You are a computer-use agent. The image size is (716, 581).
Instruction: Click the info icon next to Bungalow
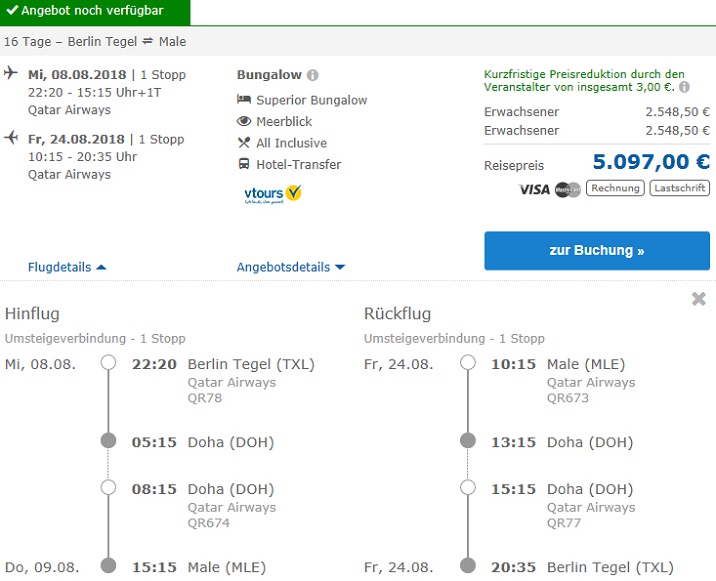click(313, 75)
